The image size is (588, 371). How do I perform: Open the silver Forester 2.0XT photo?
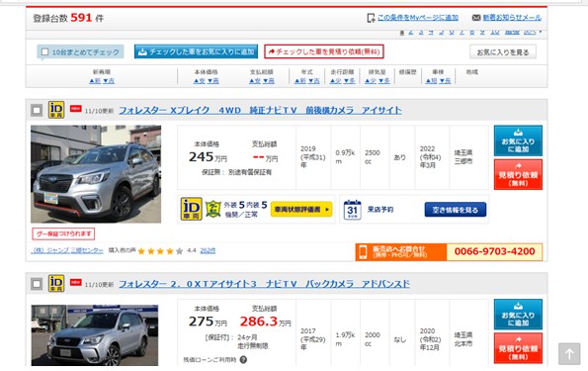95,335
